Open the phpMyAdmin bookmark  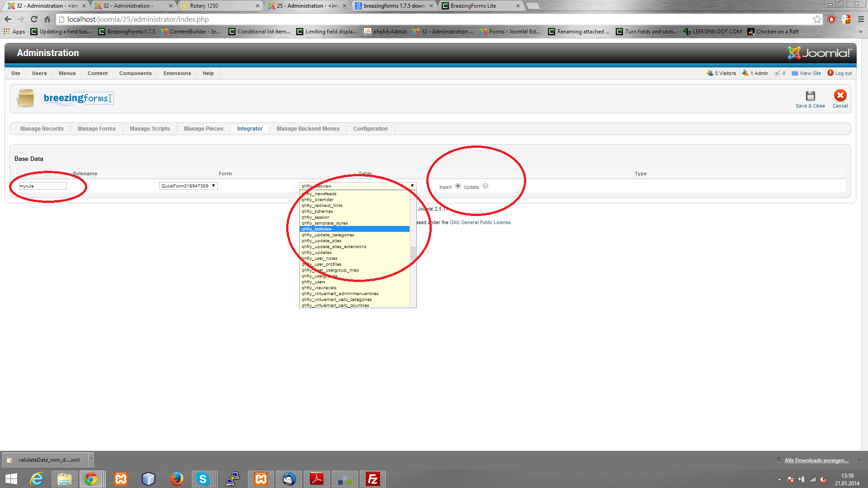coord(385,32)
